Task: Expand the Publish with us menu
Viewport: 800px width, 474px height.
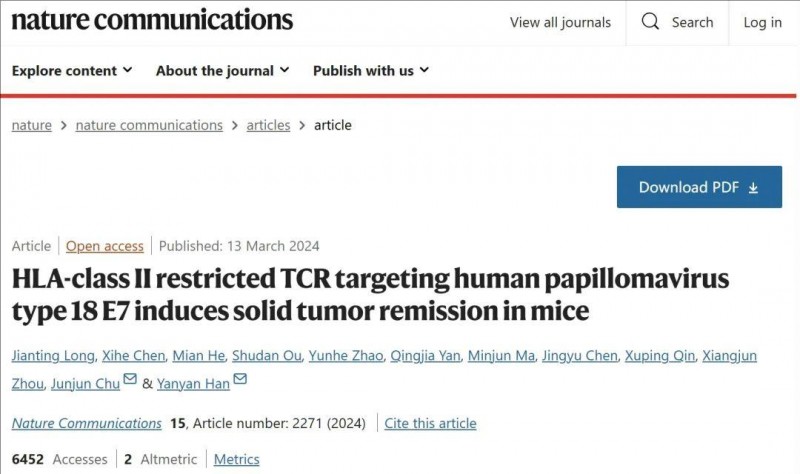Action: pyautogui.click(x=371, y=70)
